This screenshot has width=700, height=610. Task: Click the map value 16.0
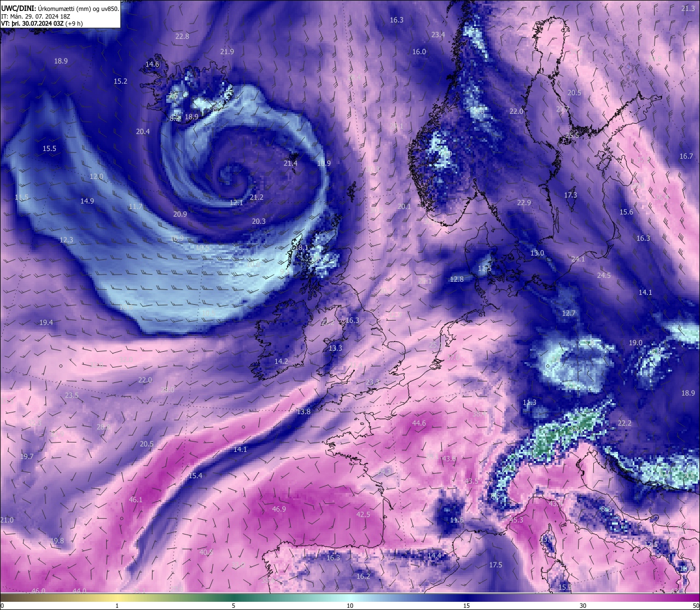tap(419, 52)
